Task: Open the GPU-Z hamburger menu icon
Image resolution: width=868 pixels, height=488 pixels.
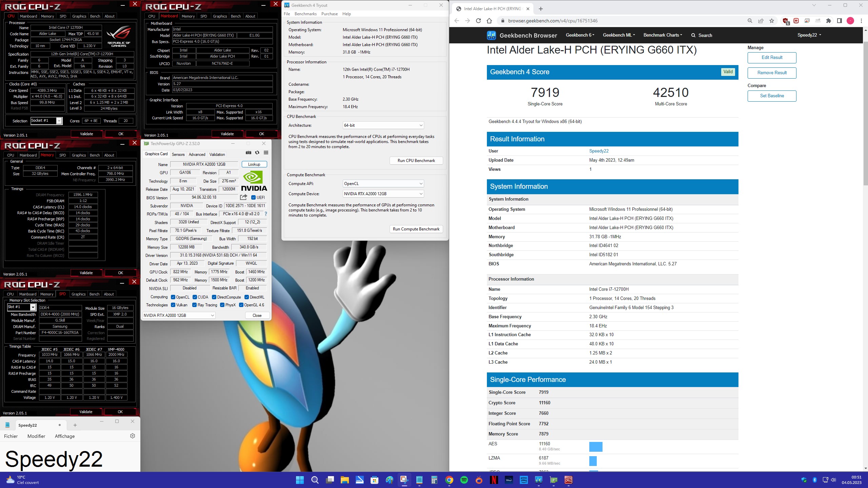Action: (x=266, y=153)
